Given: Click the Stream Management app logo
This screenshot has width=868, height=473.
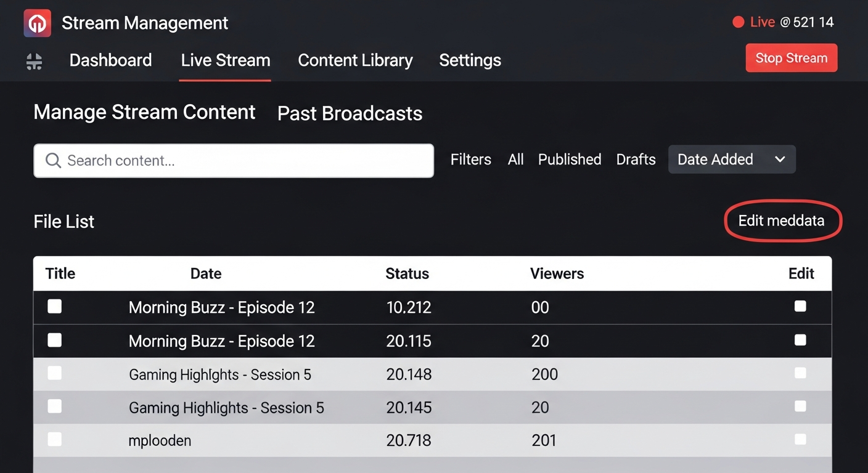Looking at the screenshot, I should point(37,24).
